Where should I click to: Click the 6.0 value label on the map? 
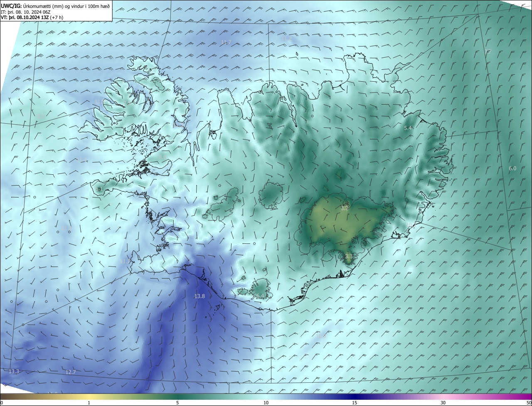pyautogui.click(x=512, y=168)
